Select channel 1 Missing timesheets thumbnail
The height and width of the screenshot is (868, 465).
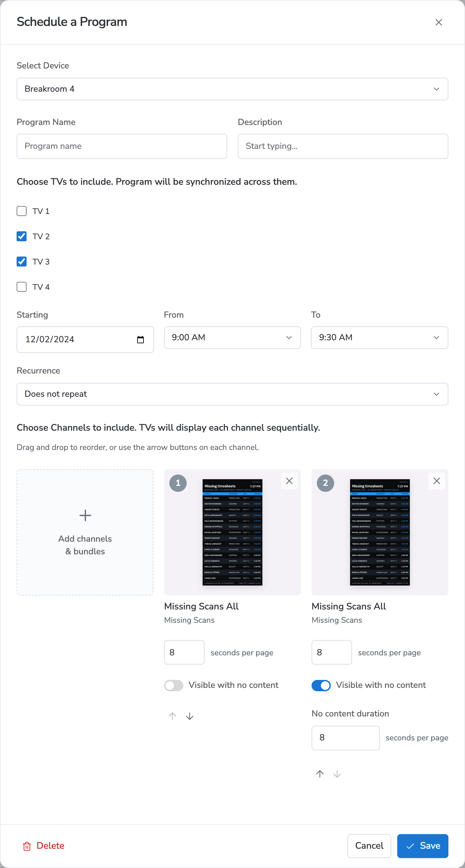click(232, 532)
